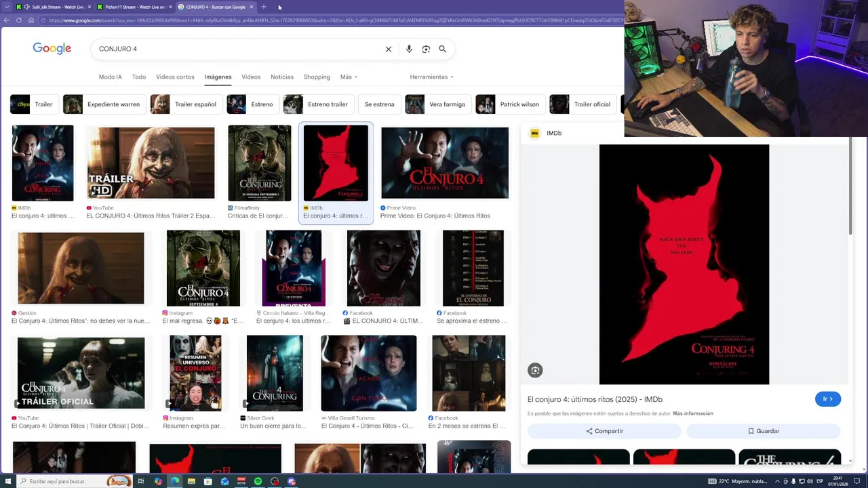The height and width of the screenshot is (488, 868).
Task: Open the weather widget showing 22°C
Action: pyautogui.click(x=738, y=481)
